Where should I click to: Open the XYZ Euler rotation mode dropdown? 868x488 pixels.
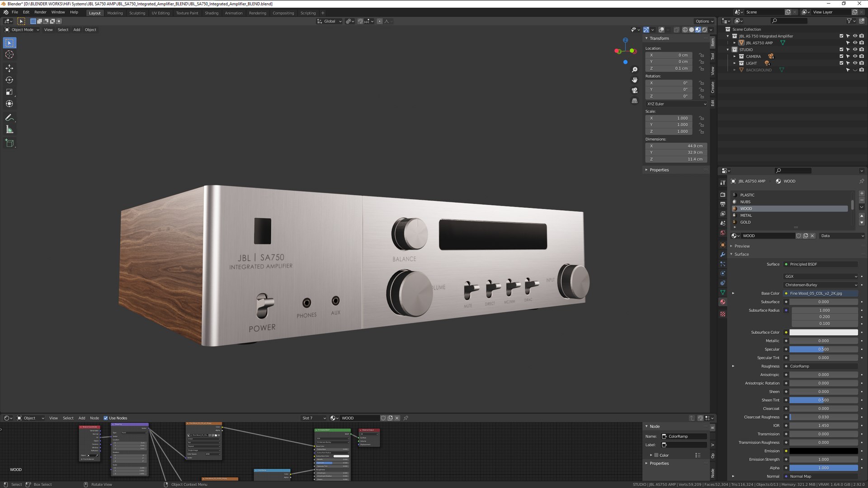pyautogui.click(x=676, y=104)
